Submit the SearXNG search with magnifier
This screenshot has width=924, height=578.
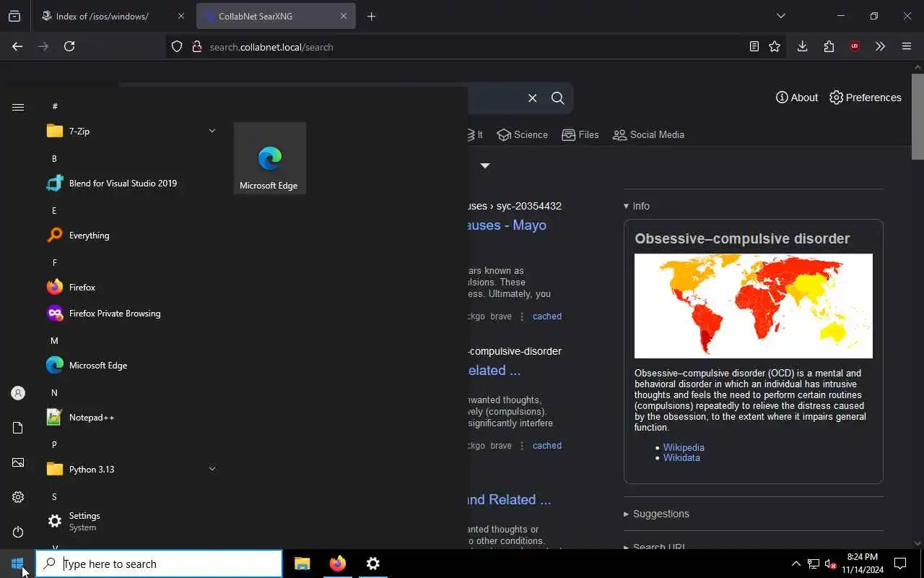[557, 98]
